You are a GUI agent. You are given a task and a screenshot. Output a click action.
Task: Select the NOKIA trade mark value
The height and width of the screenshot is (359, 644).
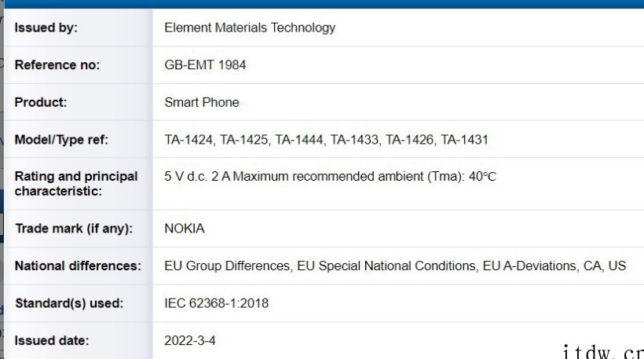[x=185, y=229]
